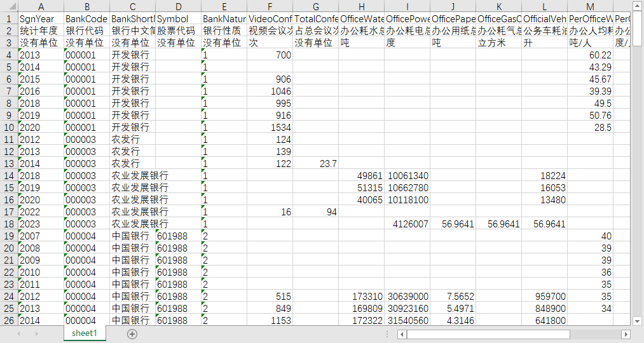Click cell with value 30923160
This screenshot has height=343, width=644.
point(408,308)
